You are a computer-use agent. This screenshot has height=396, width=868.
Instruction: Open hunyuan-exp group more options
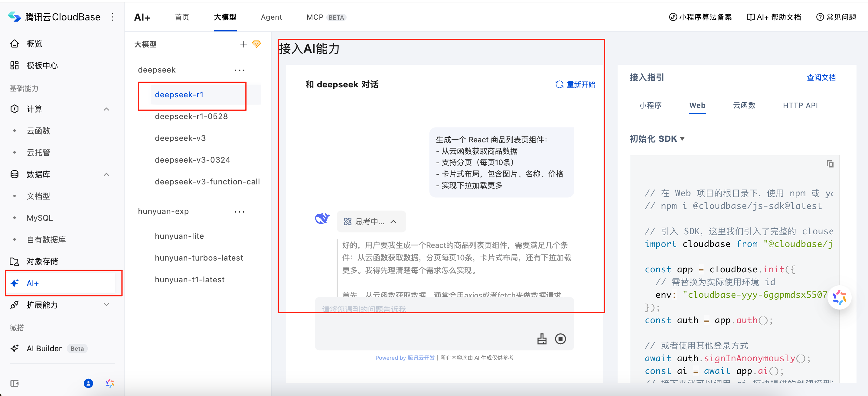(240, 212)
